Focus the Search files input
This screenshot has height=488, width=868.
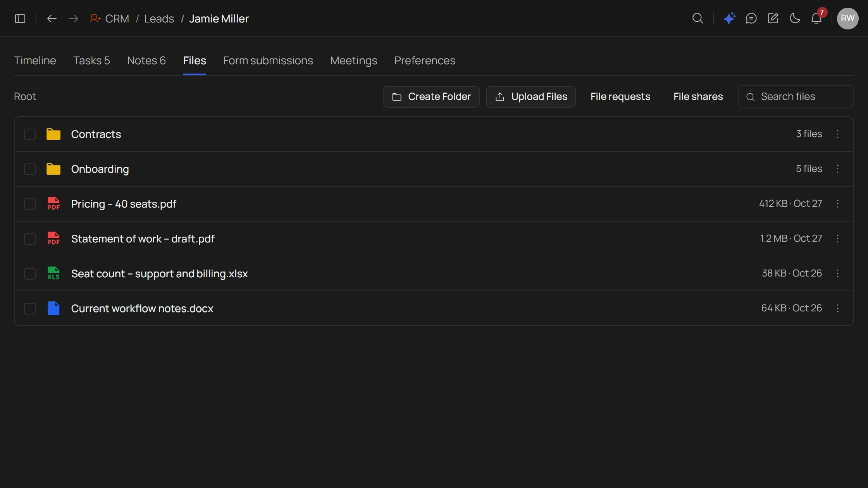(796, 96)
